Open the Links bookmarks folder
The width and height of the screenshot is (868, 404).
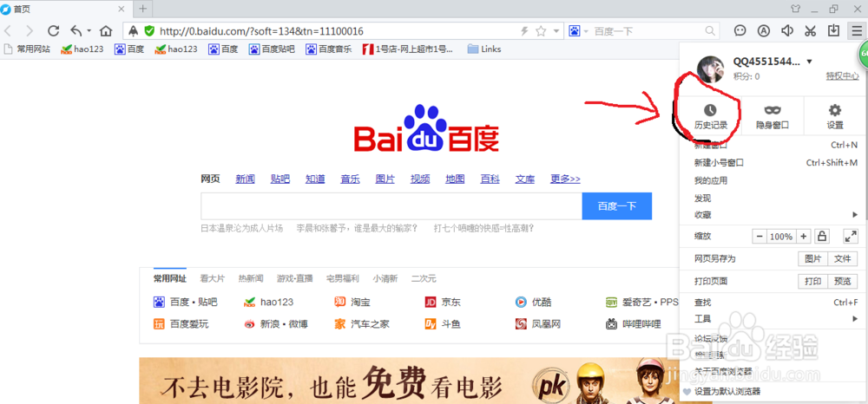click(484, 49)
